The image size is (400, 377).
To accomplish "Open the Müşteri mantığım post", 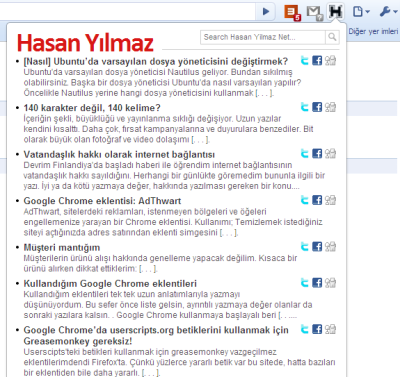I will 62,248.
